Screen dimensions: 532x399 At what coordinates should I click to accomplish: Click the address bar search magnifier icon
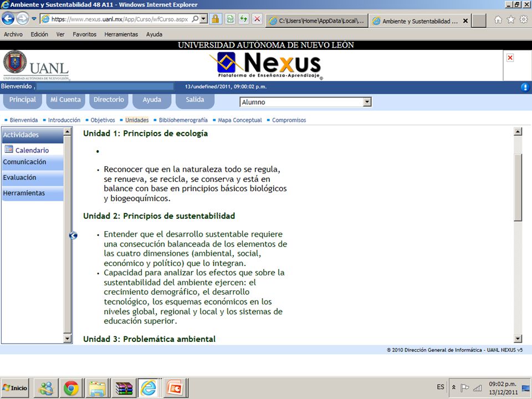(196, 19)
